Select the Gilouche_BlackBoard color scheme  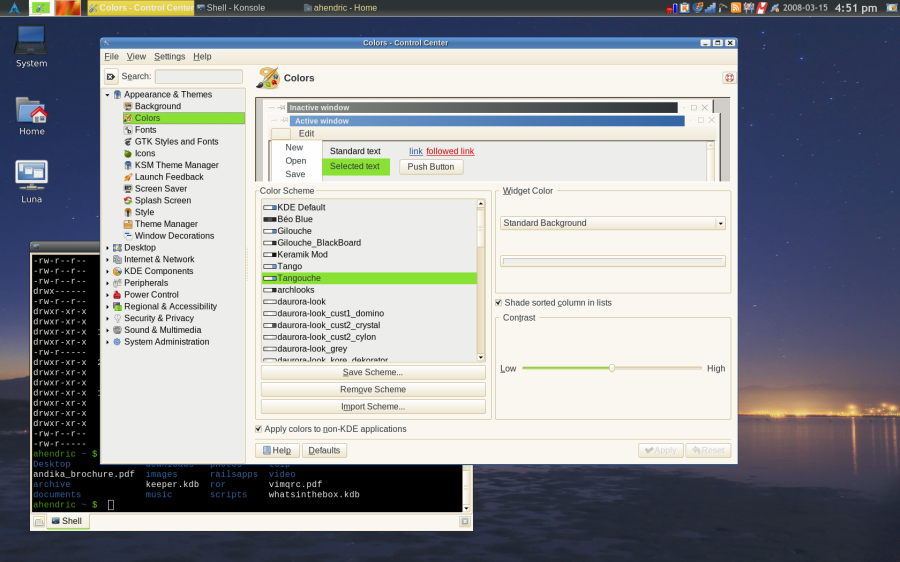[369, 243]
